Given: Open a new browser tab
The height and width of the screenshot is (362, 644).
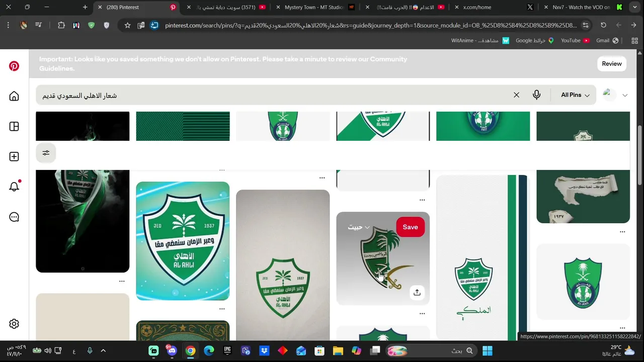Looking at the screenshot, I should 85,7.
